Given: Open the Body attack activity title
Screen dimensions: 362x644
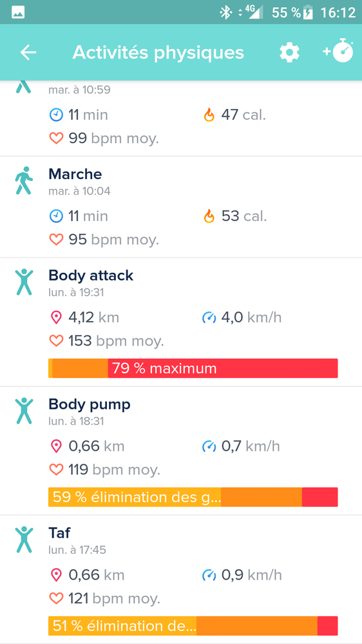Looking at the screenshot, I should coord(91,275).
